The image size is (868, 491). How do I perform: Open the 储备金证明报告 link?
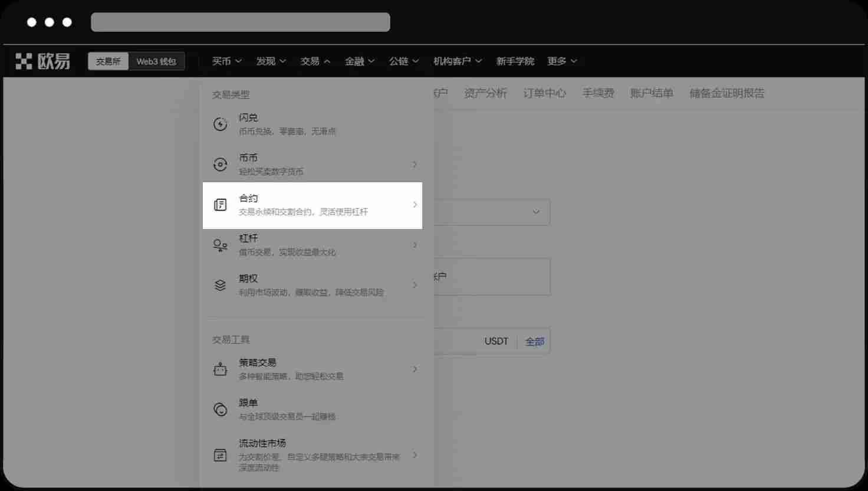726,93
